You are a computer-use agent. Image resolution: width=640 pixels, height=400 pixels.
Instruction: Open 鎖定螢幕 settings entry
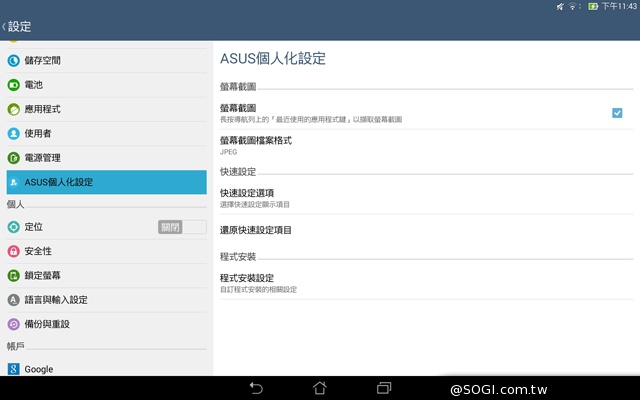tap(107, 276)
